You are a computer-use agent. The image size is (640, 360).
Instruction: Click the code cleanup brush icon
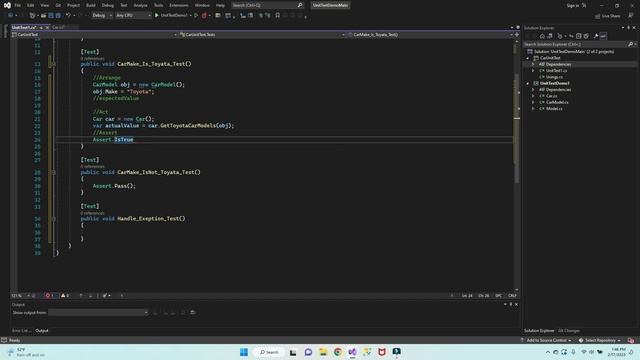105,296
